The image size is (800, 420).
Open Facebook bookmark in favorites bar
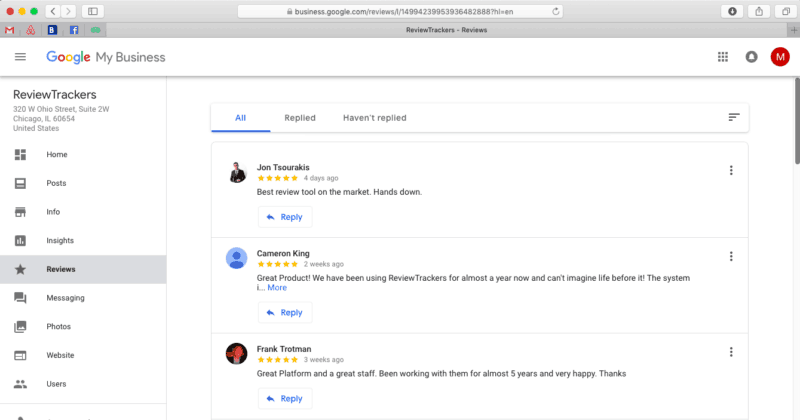point(74,30)
